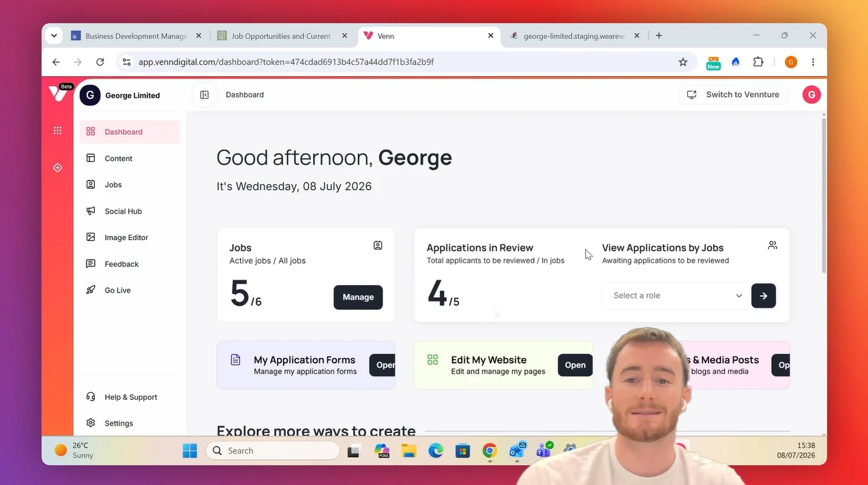Open a new browser tab
This screenshot has height=485, width=868.
659,35
